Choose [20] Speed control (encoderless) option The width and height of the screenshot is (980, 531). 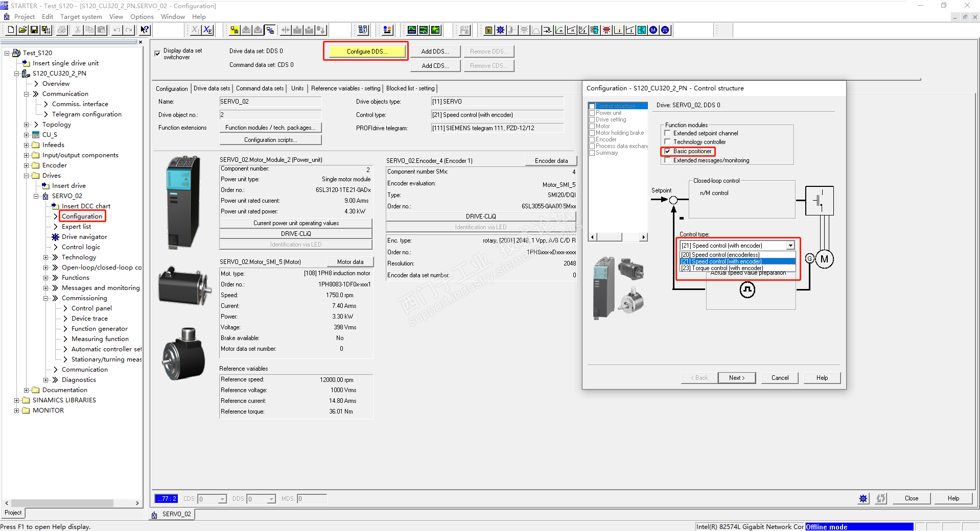(x=738, y=255)
